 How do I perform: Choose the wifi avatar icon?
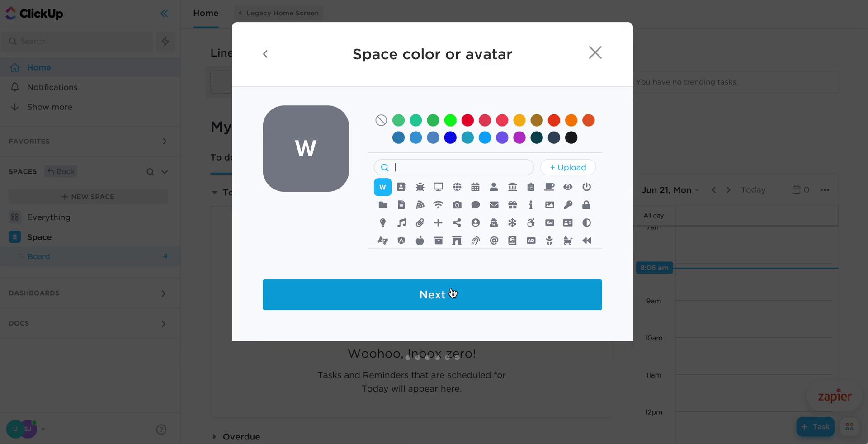coord(438,205)
